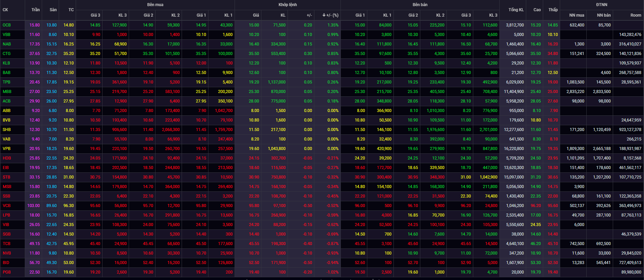The image size is (644, 280).
Task: Select the TCB ticker symbol
Action: pos(6,244)
